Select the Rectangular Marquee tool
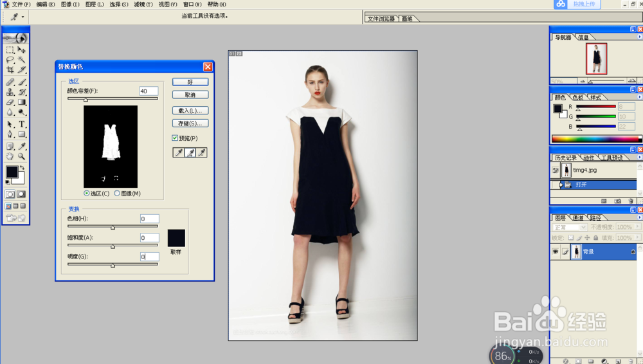Image resolution: width=643 pixels, height=364 pixels. (10, 50)
